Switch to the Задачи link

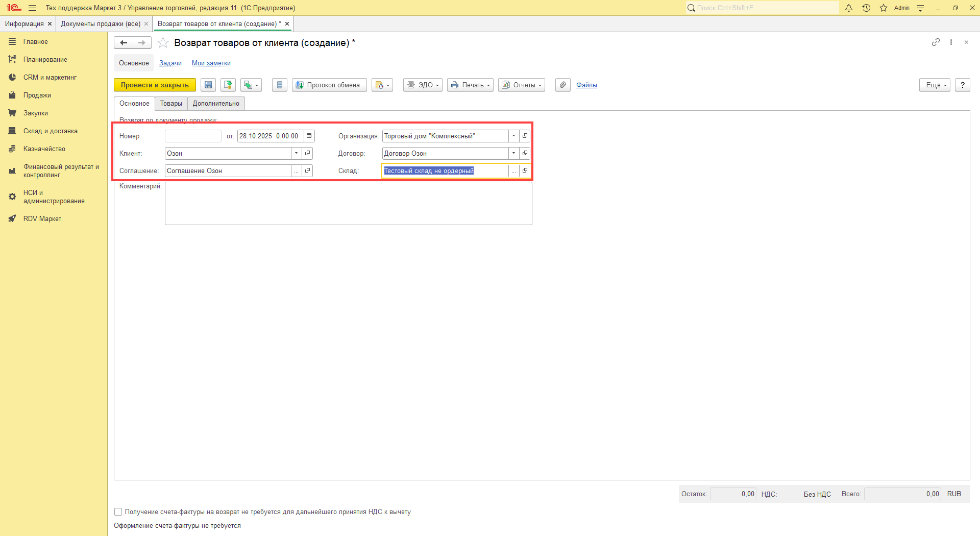170,63
